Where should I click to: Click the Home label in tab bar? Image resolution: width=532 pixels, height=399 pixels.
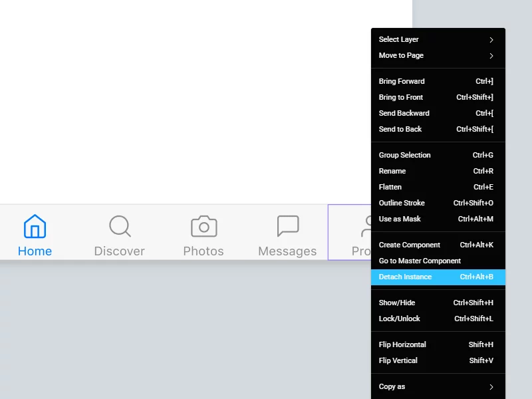pos(35,251)
